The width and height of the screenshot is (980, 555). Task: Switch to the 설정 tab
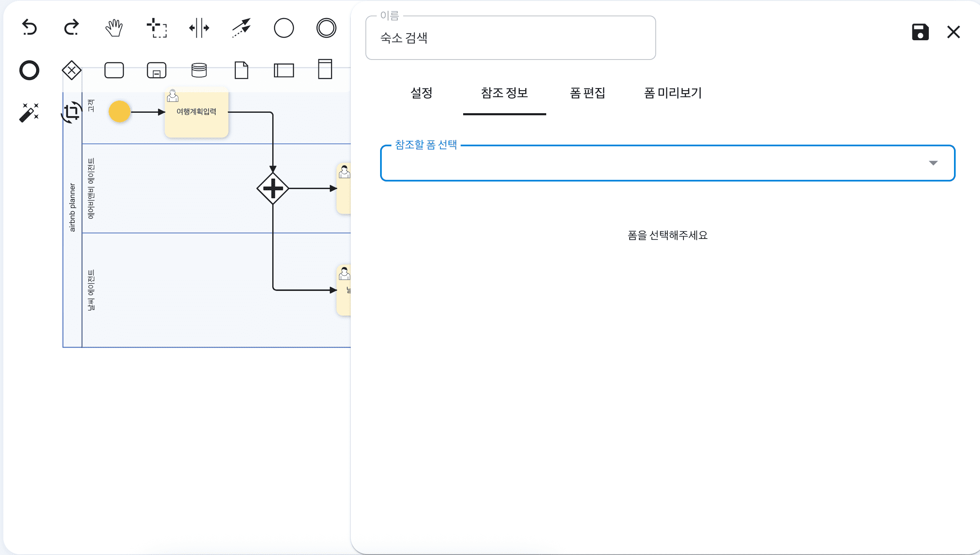coord(421,93)
